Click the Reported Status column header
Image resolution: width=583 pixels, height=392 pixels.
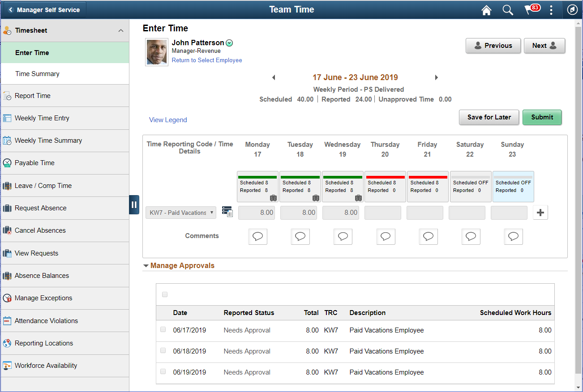249,313
